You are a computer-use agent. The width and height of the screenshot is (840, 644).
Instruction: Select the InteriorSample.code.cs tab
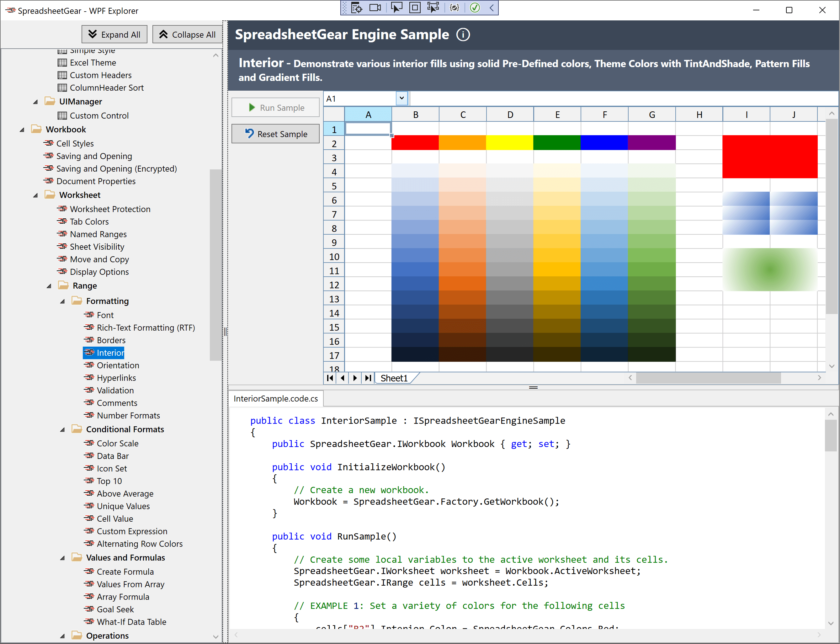275,399
